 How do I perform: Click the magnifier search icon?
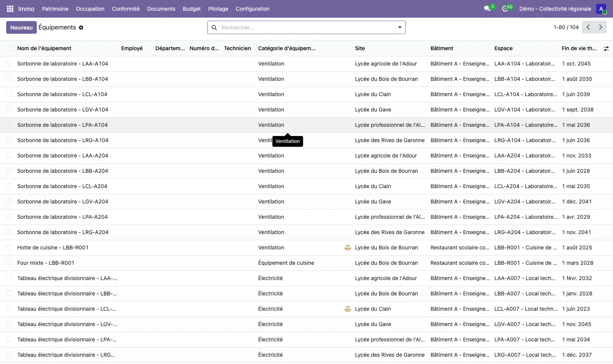tap(214, 28)
